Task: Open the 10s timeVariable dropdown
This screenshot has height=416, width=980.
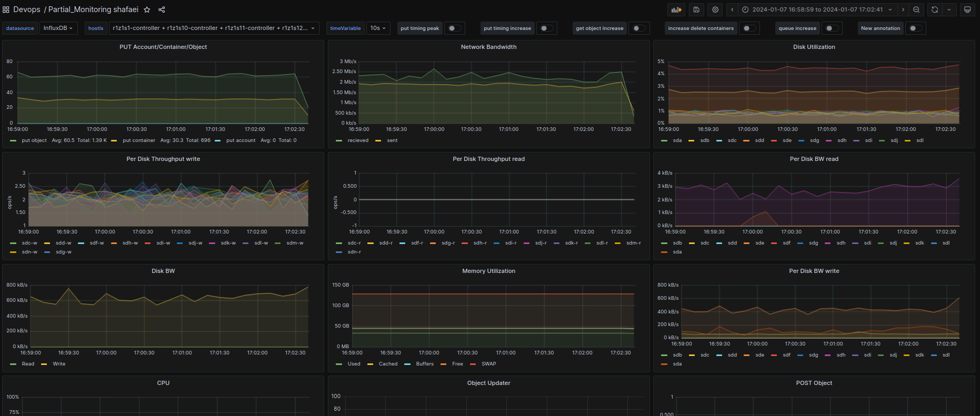Action: click(x=378, y=28)
